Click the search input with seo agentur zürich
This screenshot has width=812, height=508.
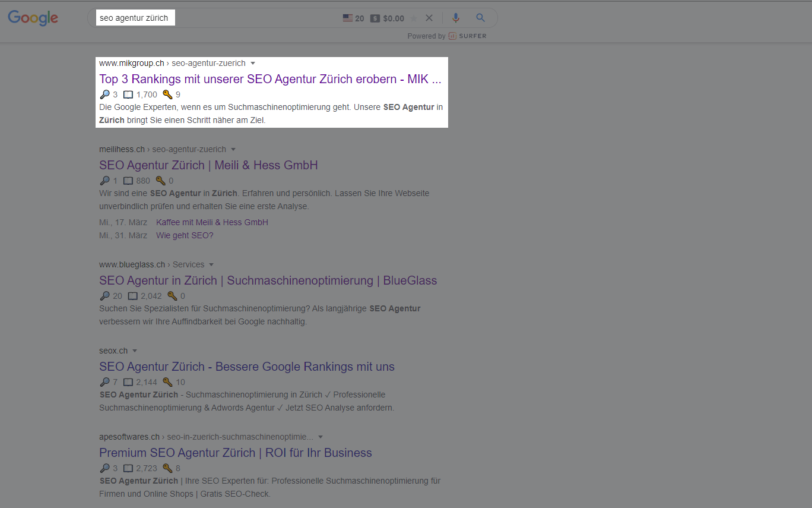click(136, 18)
